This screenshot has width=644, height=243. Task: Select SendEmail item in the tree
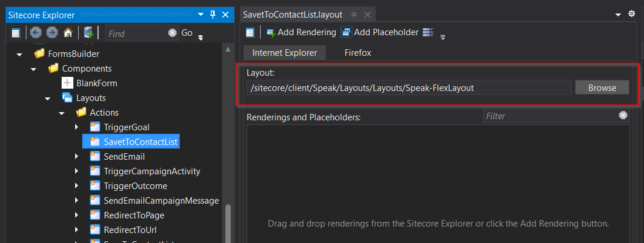click(124, 157)
